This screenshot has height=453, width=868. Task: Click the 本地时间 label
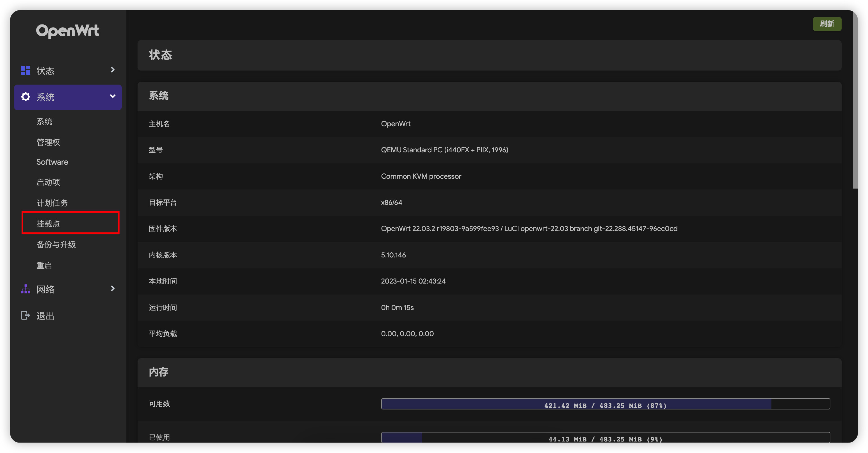pyautogui.click(x=163, y=281)
